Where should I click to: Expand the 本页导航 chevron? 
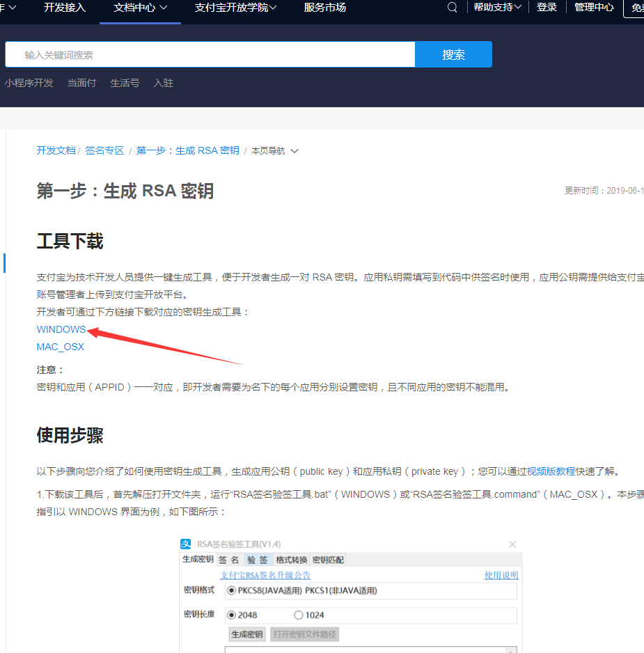coord(294,151)
